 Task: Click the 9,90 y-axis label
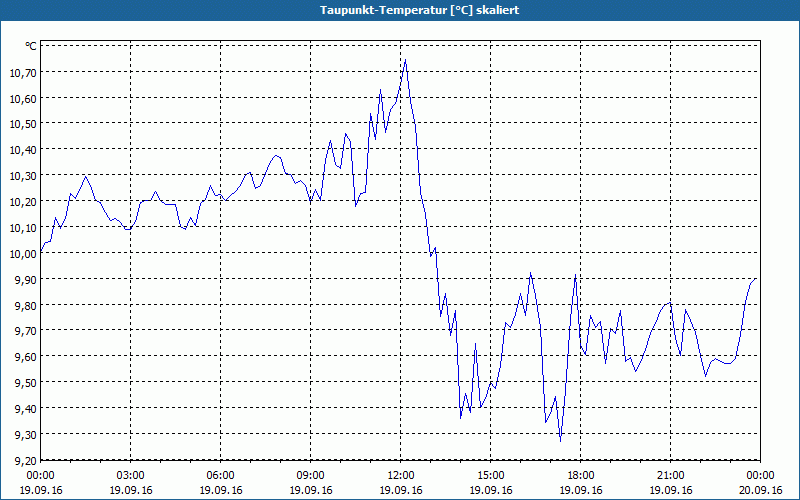(26, 280)
